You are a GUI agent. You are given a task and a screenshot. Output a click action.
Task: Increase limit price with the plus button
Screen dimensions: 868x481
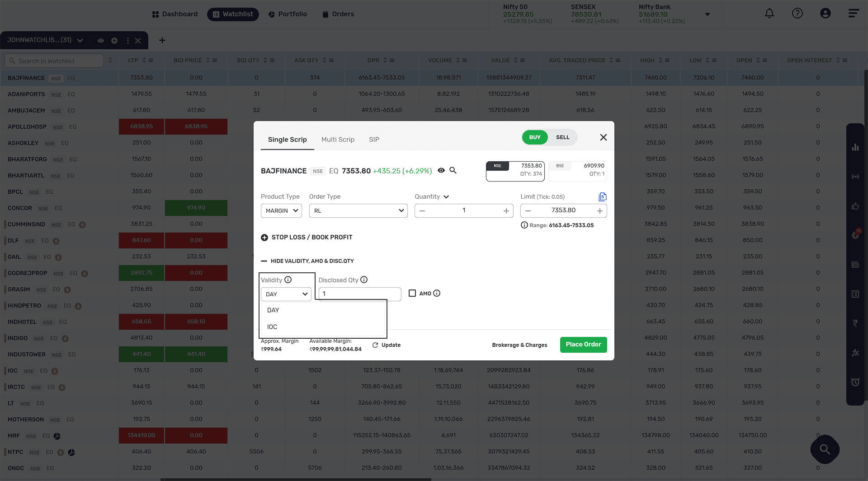coord(599,211)
